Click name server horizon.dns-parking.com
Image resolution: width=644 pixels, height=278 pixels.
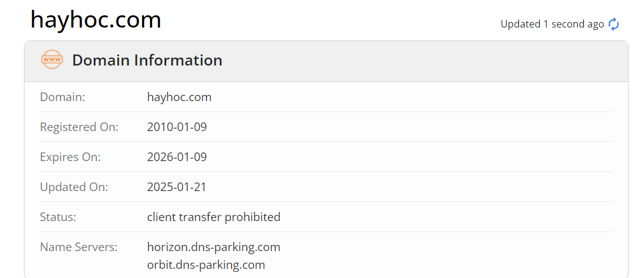coord(213,247)
